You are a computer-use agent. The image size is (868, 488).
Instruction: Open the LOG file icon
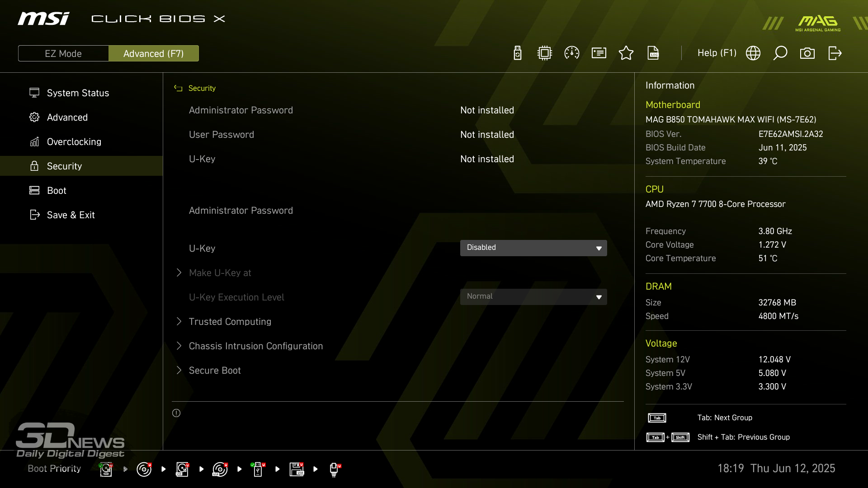click(653, 53)
